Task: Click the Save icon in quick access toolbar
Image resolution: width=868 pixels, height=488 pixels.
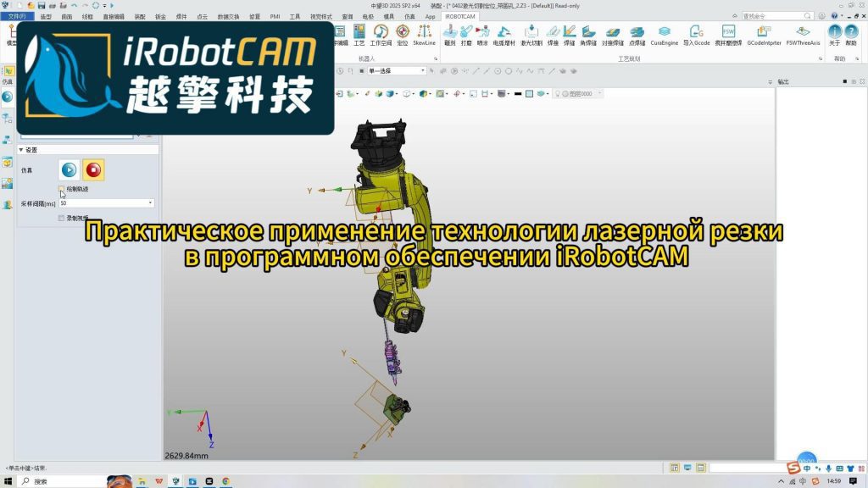Action: [x=41, y=6]
